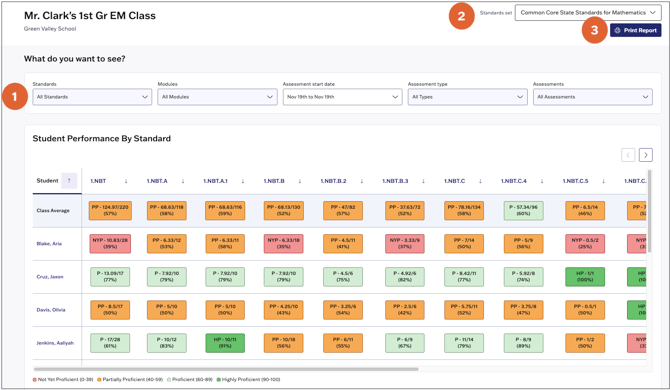Open the Standards set Common Core dropdown
The width and height of the screenshot is (670, 390).
588,13
